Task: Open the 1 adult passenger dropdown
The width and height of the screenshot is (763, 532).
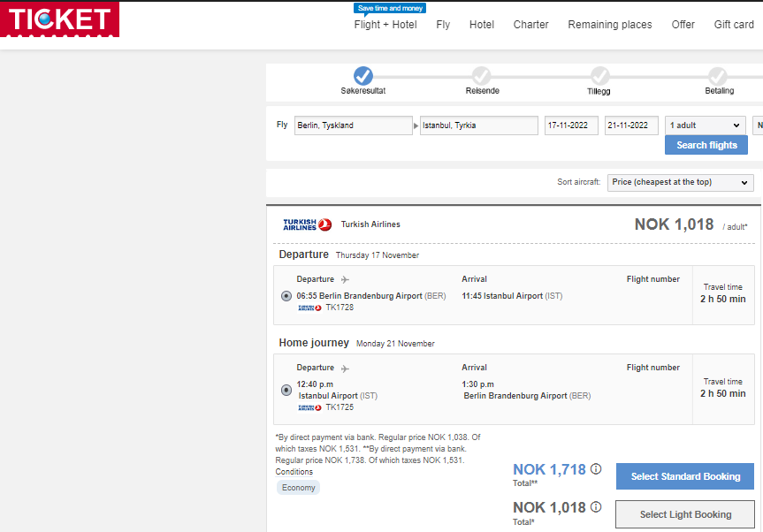Action: pyautogui.click(x=706, y=125)
